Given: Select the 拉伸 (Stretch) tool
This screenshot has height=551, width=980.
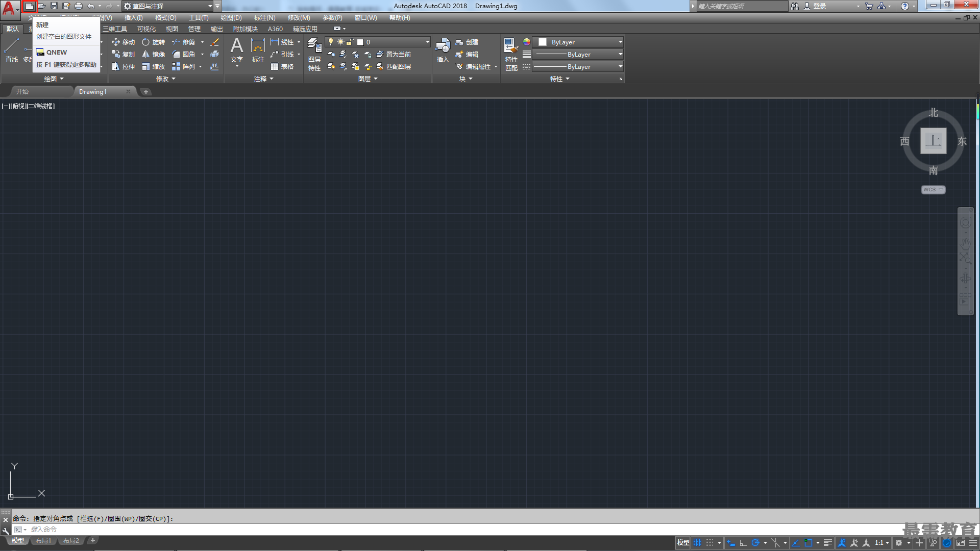Looking at the screenshot, I should click(124, 66).
